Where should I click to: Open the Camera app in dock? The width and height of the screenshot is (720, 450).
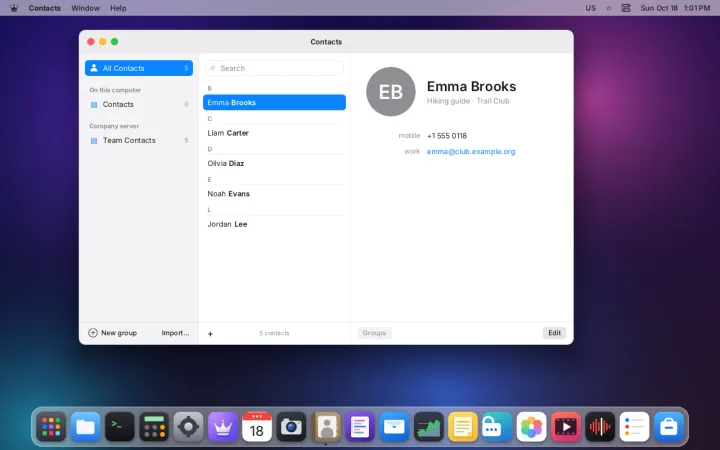[x=291, y=427]
